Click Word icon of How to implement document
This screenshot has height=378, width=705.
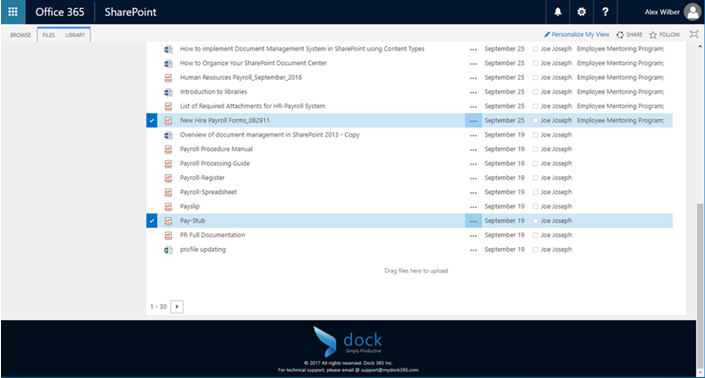click(x=168, y=49)
